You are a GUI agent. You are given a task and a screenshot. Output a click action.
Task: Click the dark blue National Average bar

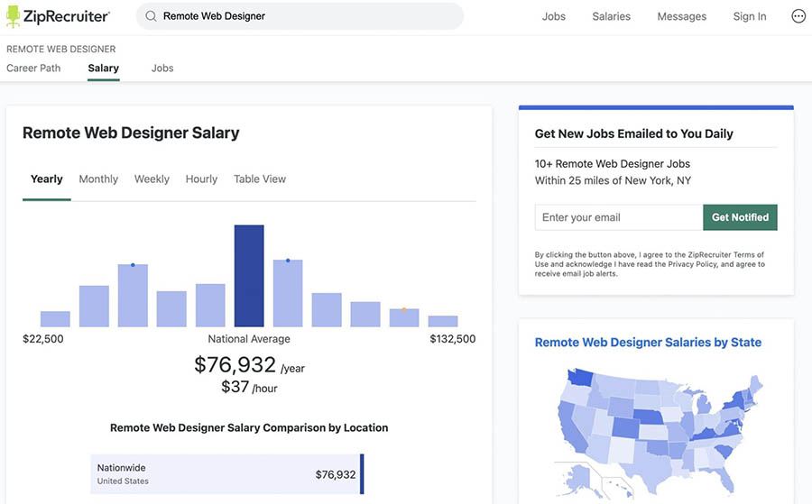[249, 276]
